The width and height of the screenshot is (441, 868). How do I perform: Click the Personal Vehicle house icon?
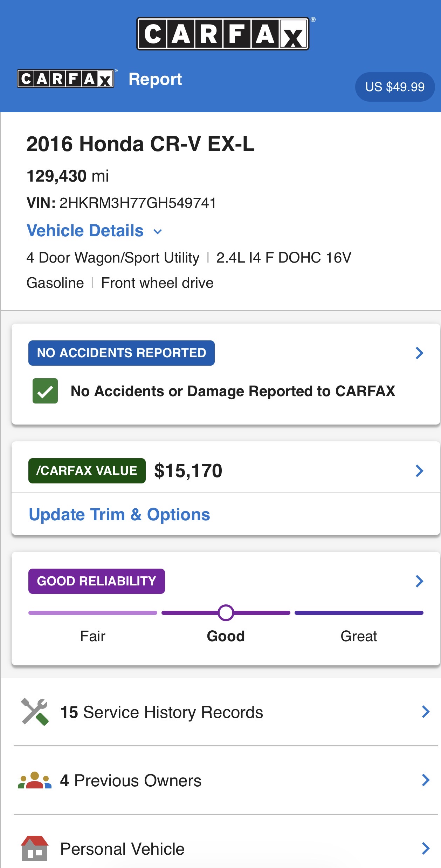(35, 848)
